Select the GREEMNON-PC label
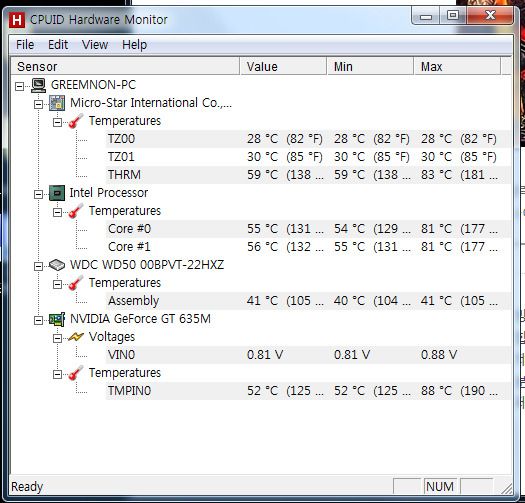 [93, 85]
